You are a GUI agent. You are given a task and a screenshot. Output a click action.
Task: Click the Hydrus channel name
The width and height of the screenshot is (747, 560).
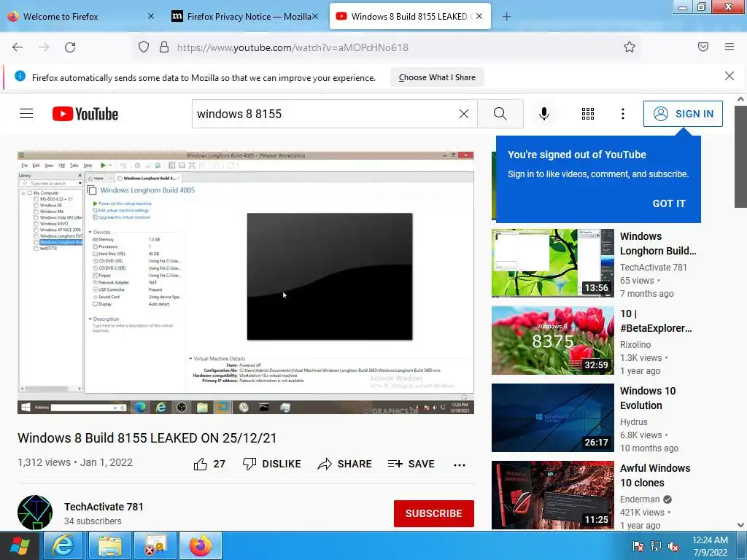click(x=634, y=422)
